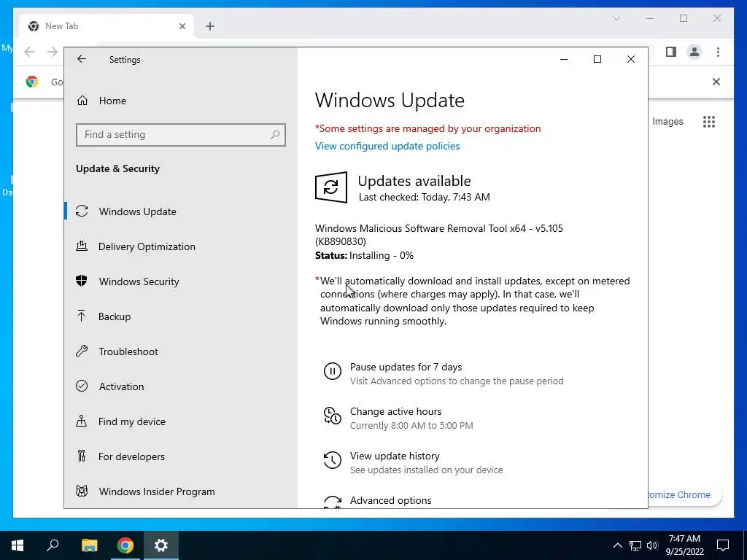Viewport: 747px width, 560px height.
Task: Open Home in Settings sidebar
Action: click(112, 101)
